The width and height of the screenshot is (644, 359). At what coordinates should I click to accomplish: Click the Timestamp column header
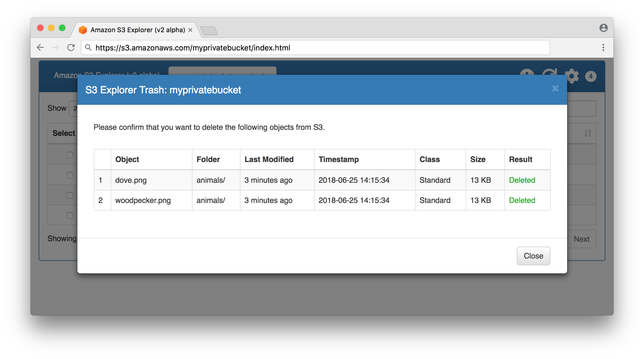[x=339, y=160]
